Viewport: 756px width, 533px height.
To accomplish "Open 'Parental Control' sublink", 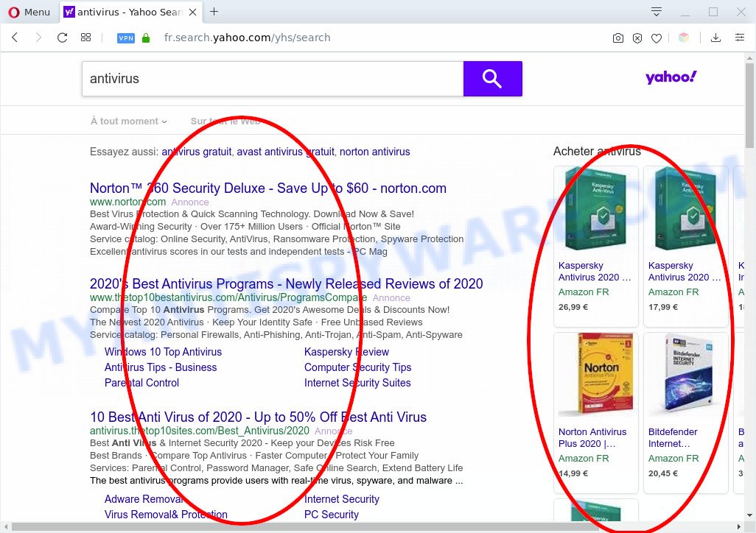I will tap(141, 383).
